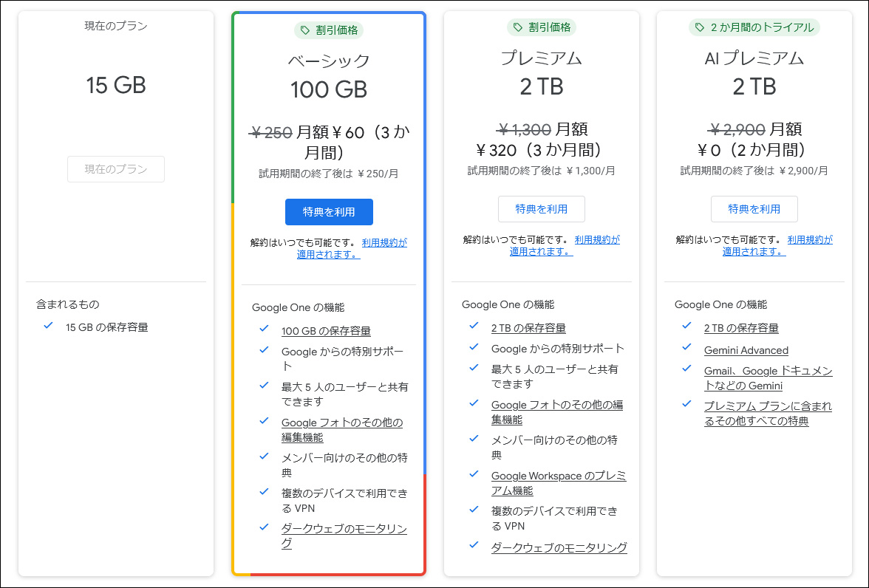
Task: Click Google One の機能 heading in AI プレミアム card
Action: tap(720, 304)
